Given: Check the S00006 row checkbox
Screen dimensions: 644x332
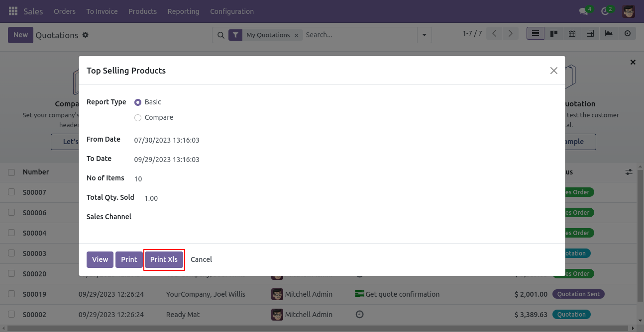Looking at the screenshot, I should pos(11,213).
